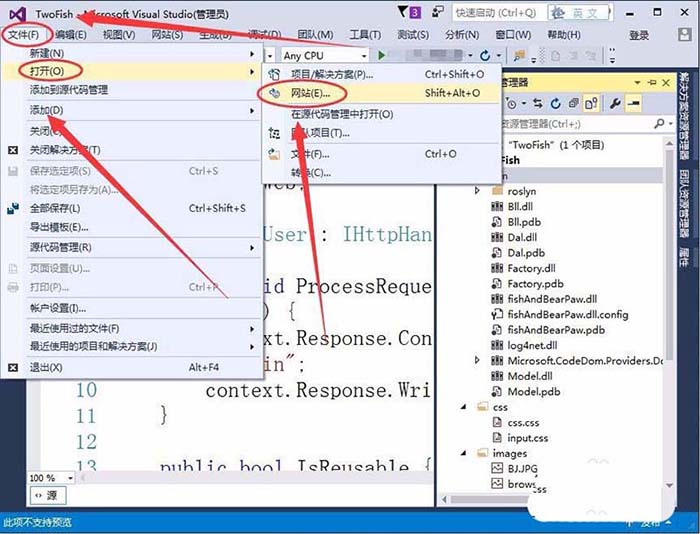Choose 退出(X) entry
This screenshot has height=534, width=700.
click(x=143, y=367)
